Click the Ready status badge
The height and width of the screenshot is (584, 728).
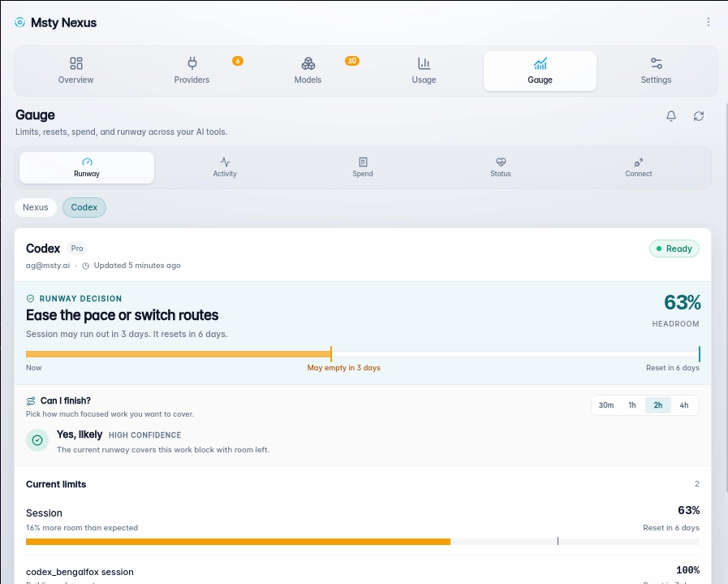[x=674, y=249]
